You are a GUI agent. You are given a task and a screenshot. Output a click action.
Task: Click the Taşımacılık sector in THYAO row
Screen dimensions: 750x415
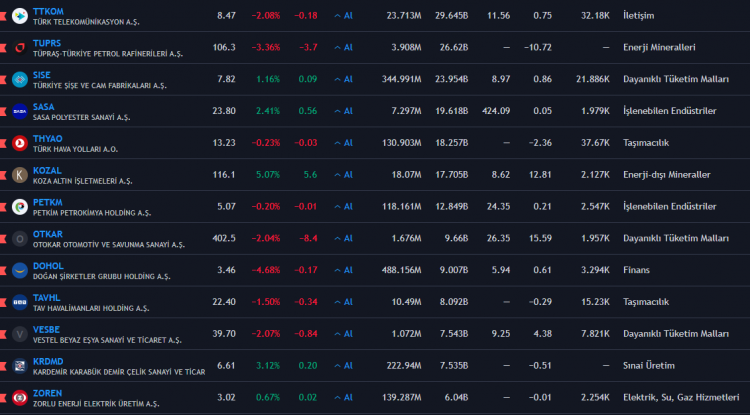tap(646, 143)
